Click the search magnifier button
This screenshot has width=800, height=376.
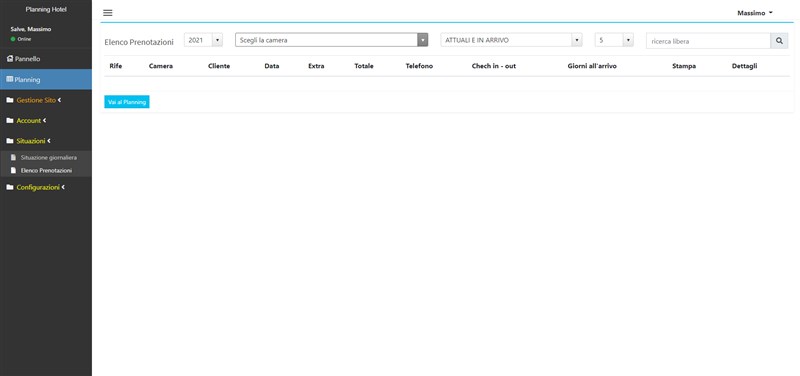pos(779,41)
